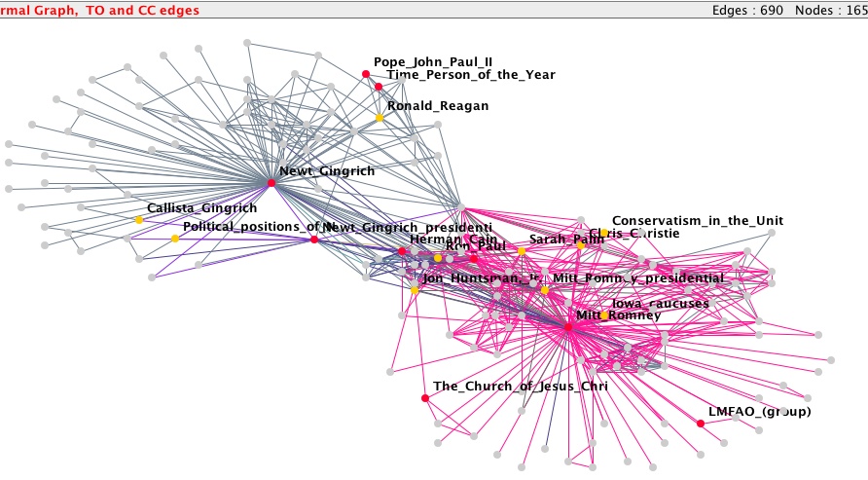This screenshot has width=868, height=480.
Task: Click the Conservatism_in_the_Unit label text
Action: tap(698, 220)
